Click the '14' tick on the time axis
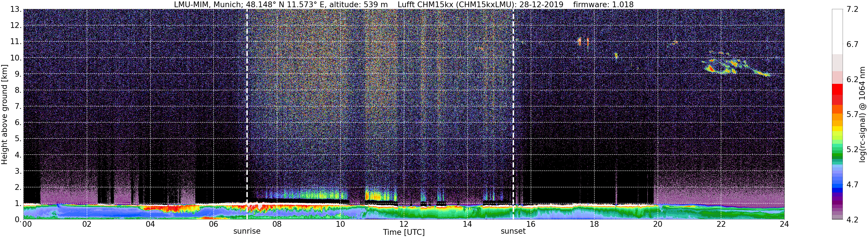Viewport: 868px width, 238px height. click(x=467, y=224)
